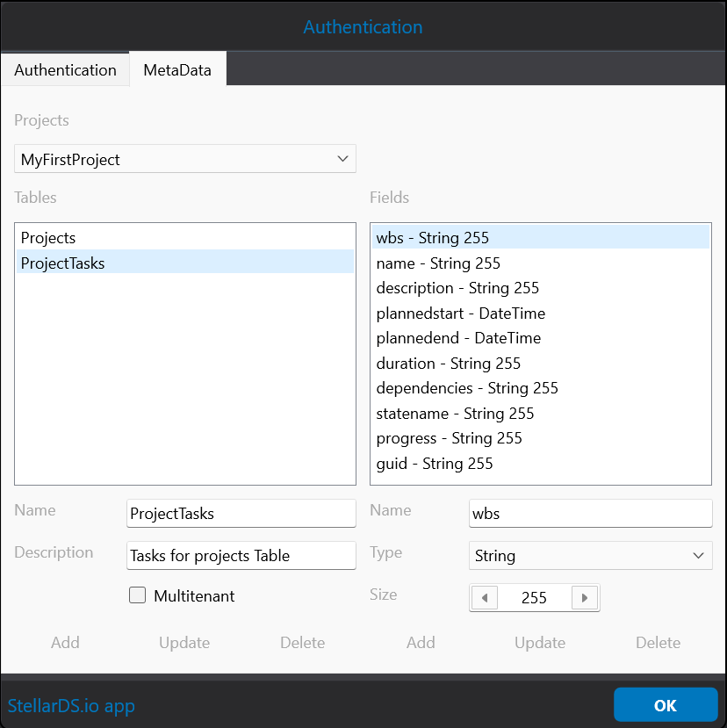Click Delete button under Fields section
Viewport: 727px width, 728px height.
click(658, 643)
